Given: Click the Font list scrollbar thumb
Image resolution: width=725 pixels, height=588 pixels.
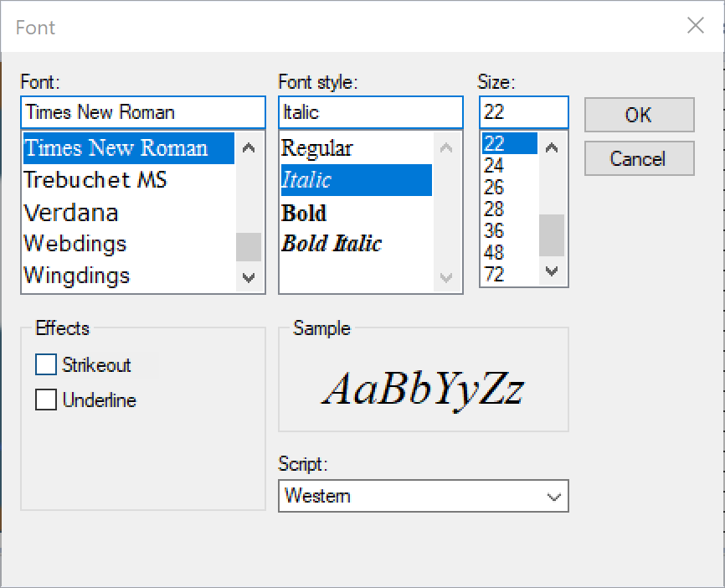Looking at the screenshot, I should click(249, 247).
